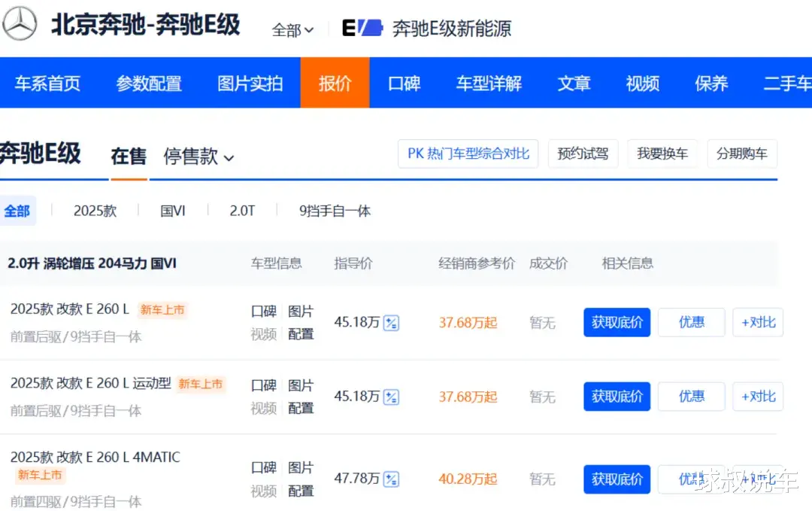Open the 参数配置 tab
The image size is (812, 511).
(x=149, y=83)
